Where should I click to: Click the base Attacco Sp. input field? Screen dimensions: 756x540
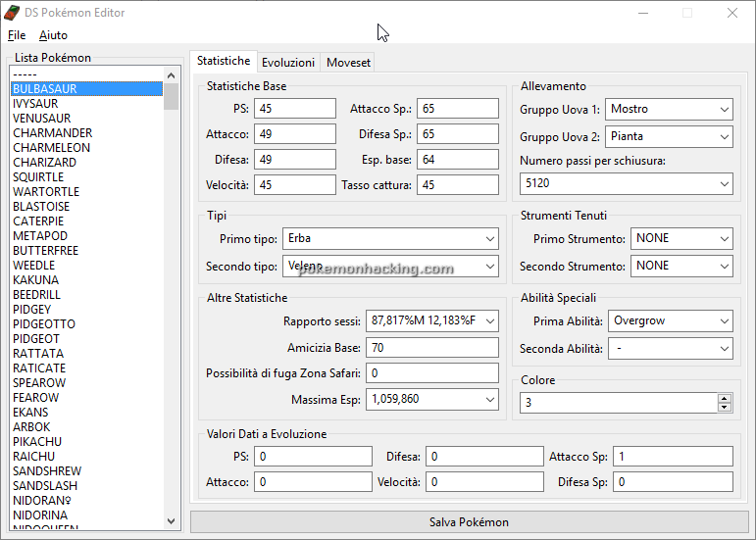tap(458, 109)
